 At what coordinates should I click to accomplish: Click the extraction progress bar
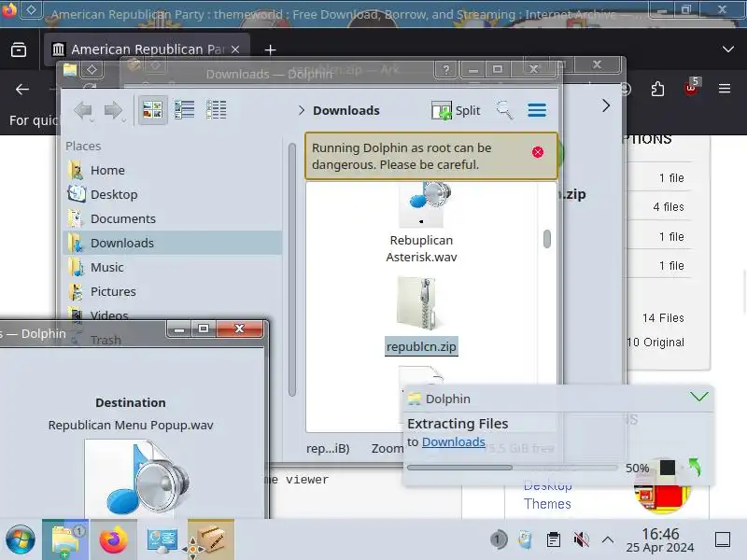pyautogui.click(x=512, y=468)
